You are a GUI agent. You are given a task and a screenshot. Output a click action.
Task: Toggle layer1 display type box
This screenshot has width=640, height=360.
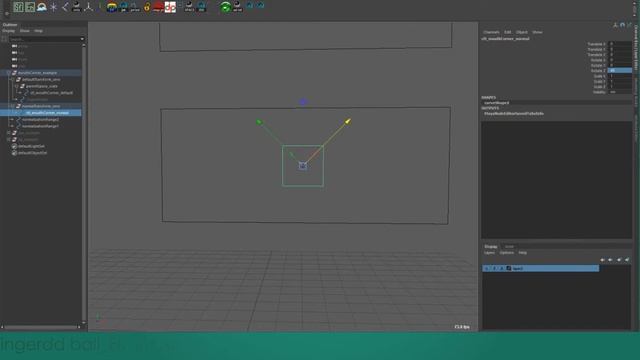point(501,268)
